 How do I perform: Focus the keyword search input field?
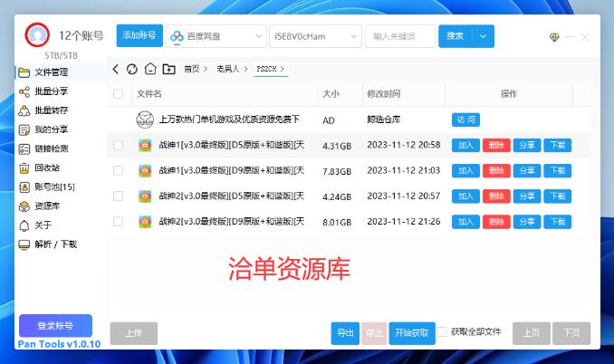(x=400, y=36)
